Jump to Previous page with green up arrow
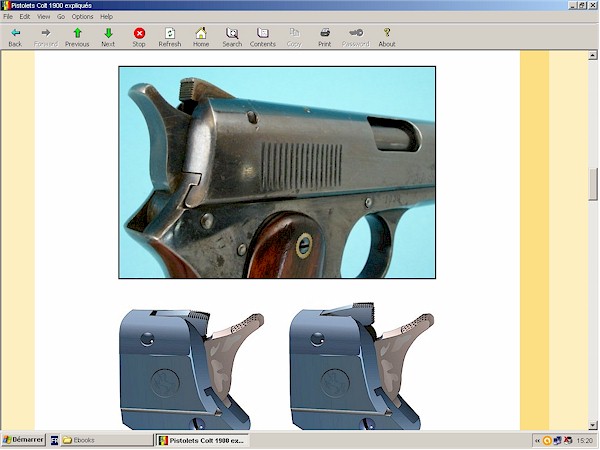This screenshot has width=600, height=450. click(x=77, y=38)
